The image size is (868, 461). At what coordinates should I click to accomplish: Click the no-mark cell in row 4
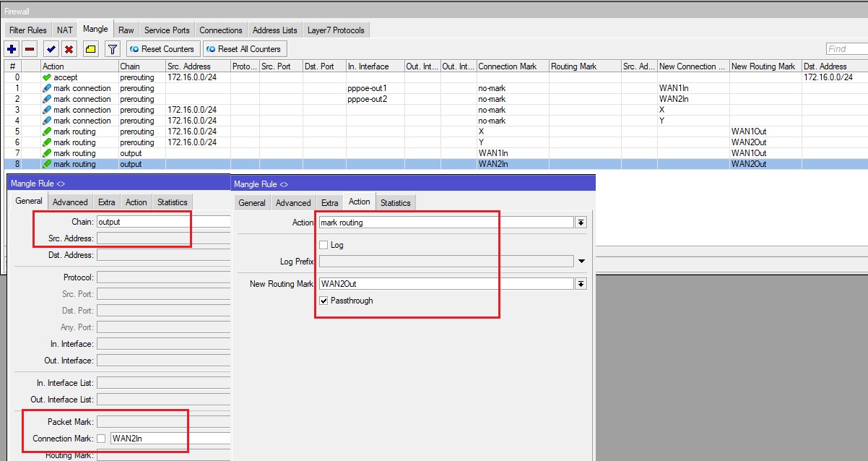point(513,121)
